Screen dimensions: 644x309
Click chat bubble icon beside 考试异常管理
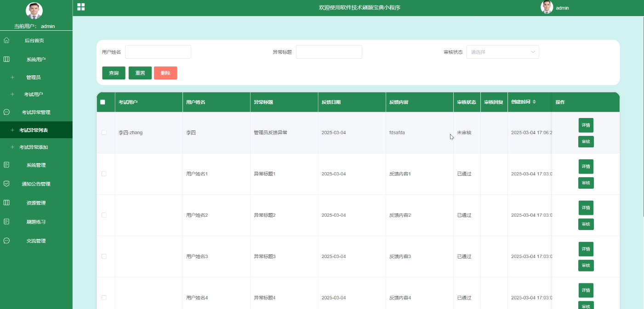pyautogui.click(x=6, y=112)
